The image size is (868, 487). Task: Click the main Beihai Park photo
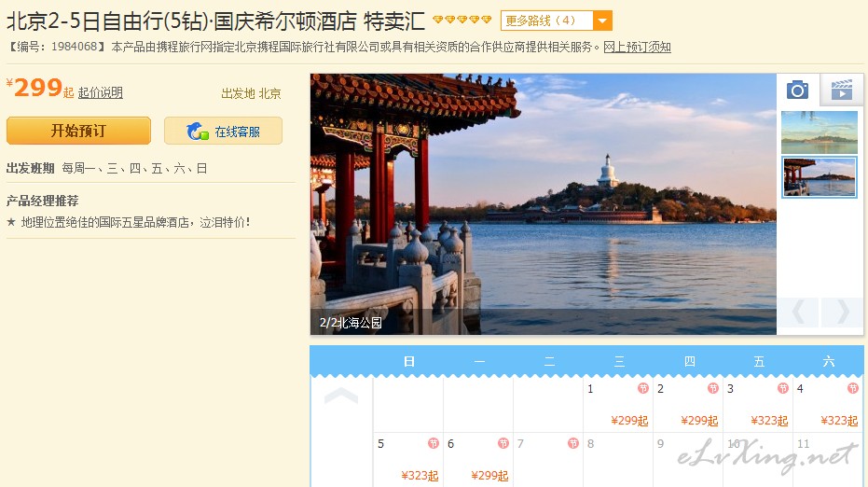tap(543, 204)
